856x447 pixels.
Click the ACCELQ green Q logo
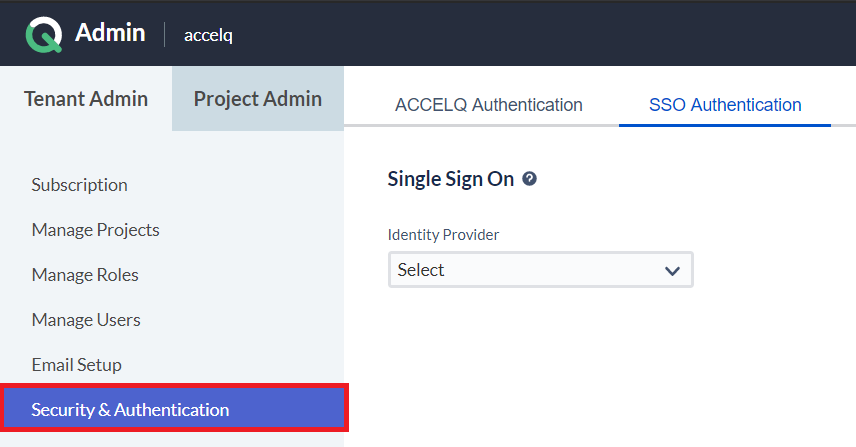tap(44, 35)
